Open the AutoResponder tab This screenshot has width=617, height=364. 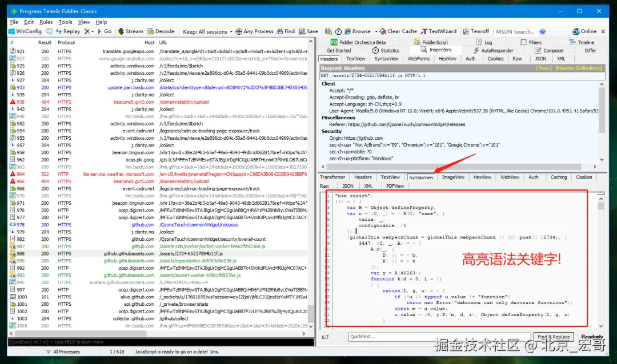493,50
